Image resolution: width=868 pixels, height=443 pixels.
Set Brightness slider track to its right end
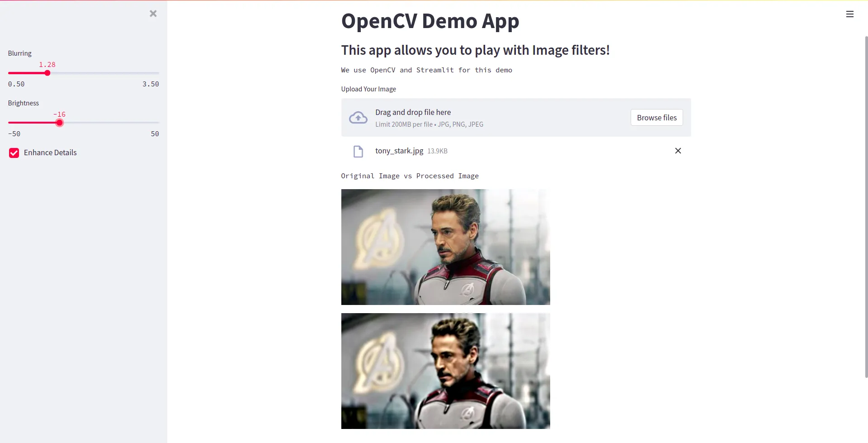(158, 123)
